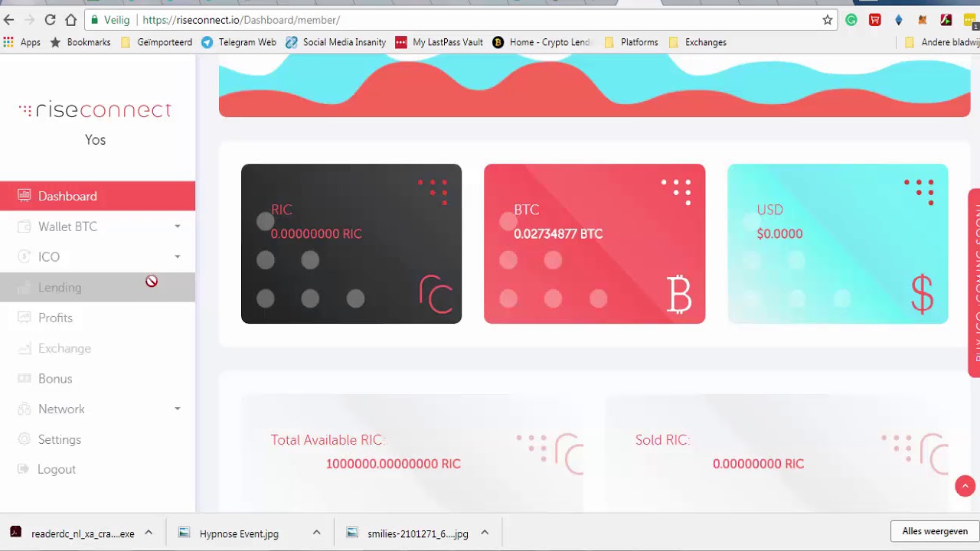Click the Sold RIC value
This screenshot has width=980, height=551.
click(758, 464)
